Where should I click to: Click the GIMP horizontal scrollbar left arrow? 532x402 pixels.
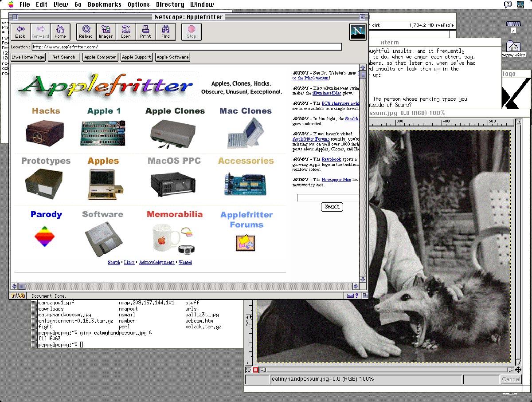263,370
